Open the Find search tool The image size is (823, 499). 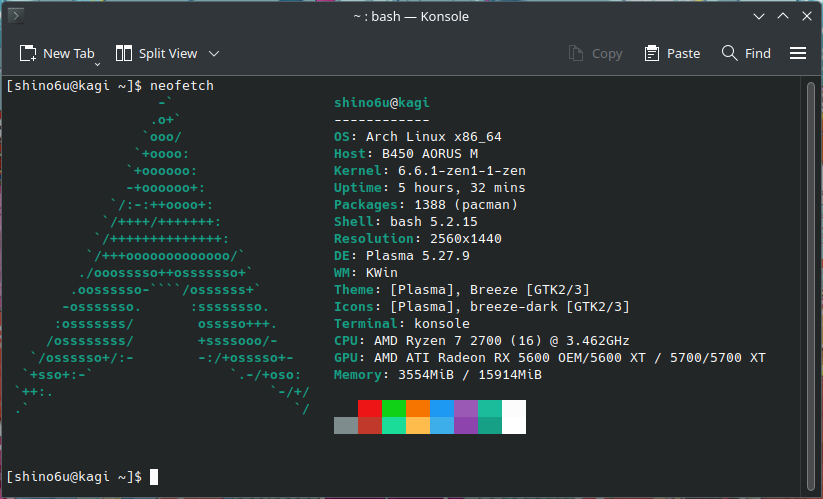746,54
